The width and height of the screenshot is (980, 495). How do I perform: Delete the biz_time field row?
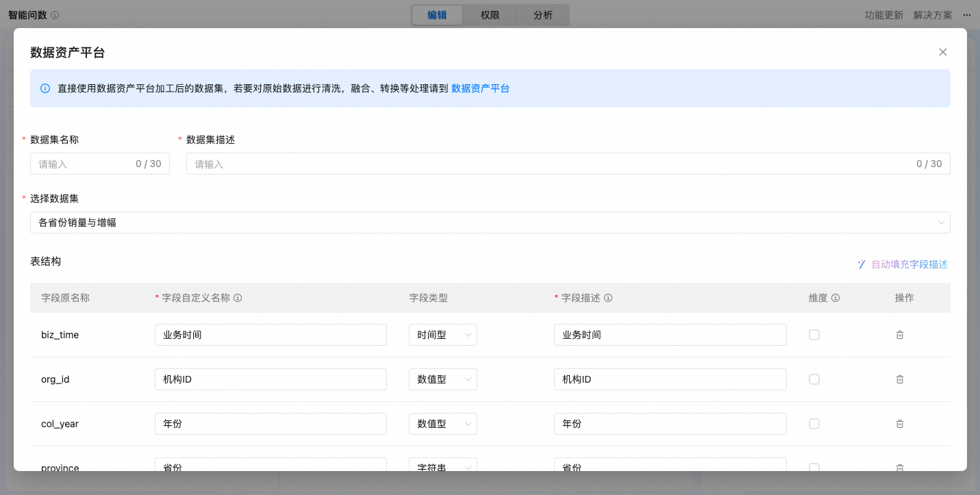point(900,335)
